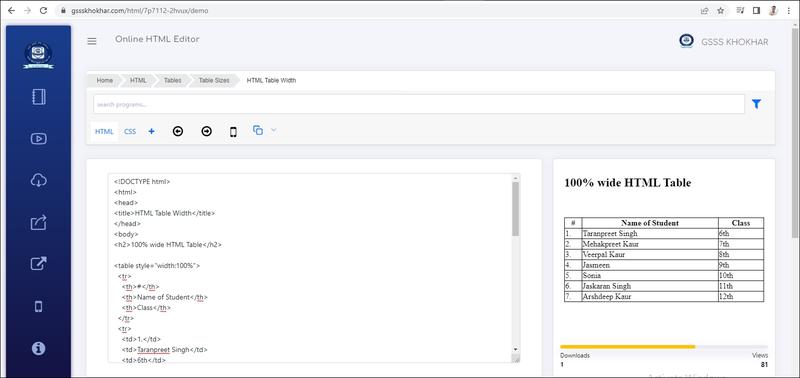The height and width of the screenshot is (378, 800).
Task: Open the external link sidebar icon
Action: click(x=39, y=264)
